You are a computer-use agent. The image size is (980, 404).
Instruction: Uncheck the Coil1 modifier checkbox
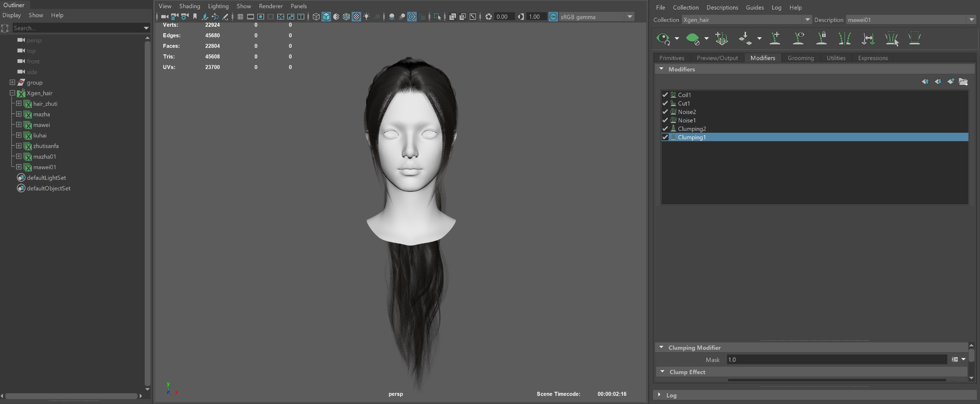665,95
